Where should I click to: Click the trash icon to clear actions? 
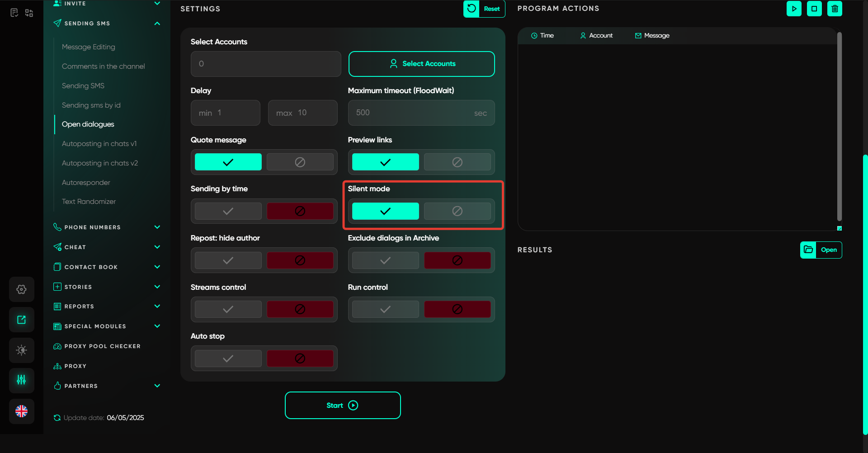835,9
